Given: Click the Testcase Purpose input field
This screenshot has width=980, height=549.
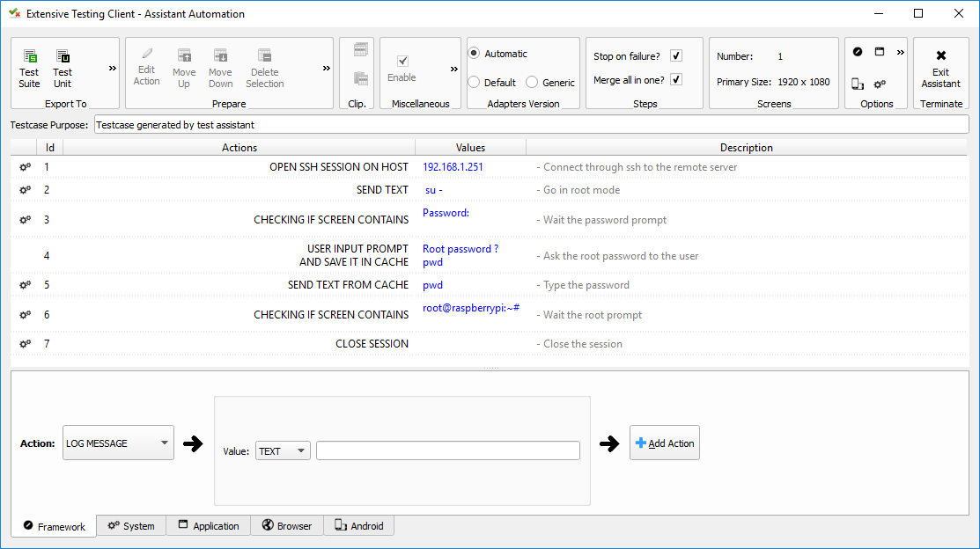Looking at the screenshot, I should [531, 125].
